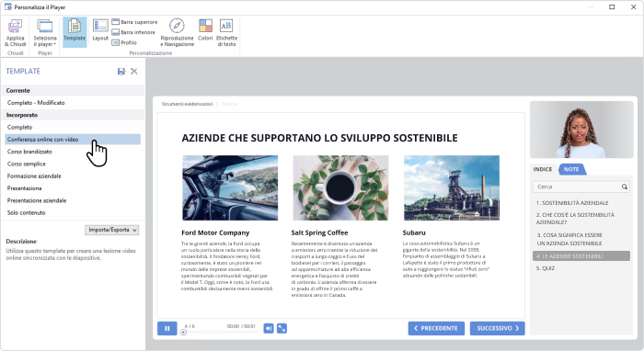Click the slide title about sviluppo sostenibile
This screenshot has height=351, width=644.
click(x=319, y=138)
